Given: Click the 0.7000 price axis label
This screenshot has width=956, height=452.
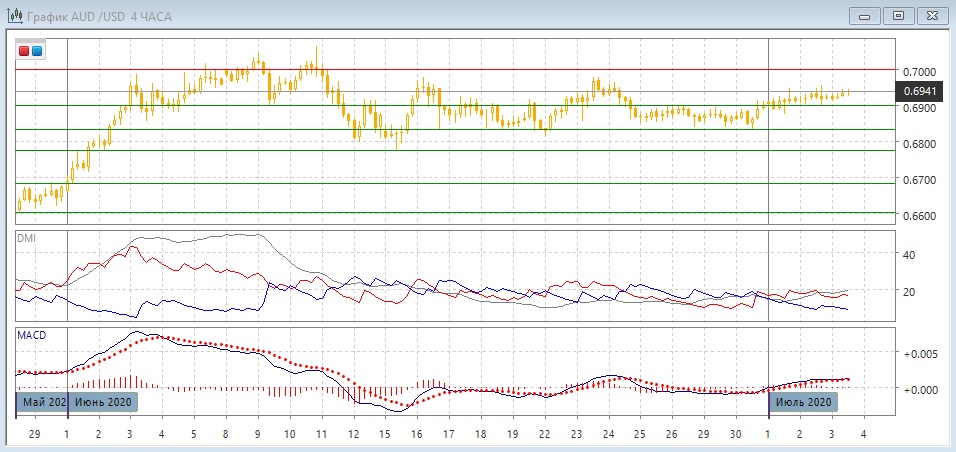Looking at the screenshot, I should point(920,72).
